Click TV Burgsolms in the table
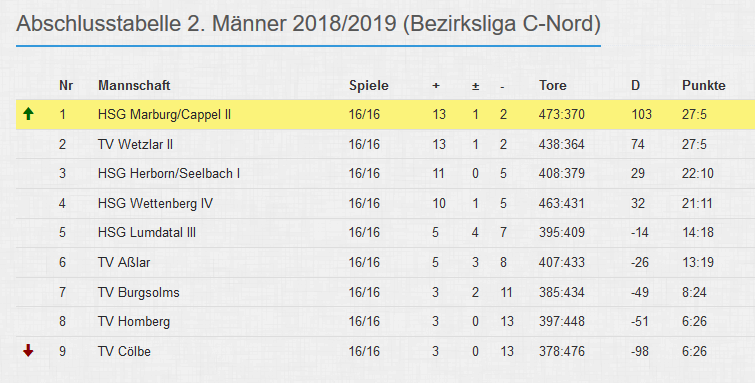 (139, 292)
